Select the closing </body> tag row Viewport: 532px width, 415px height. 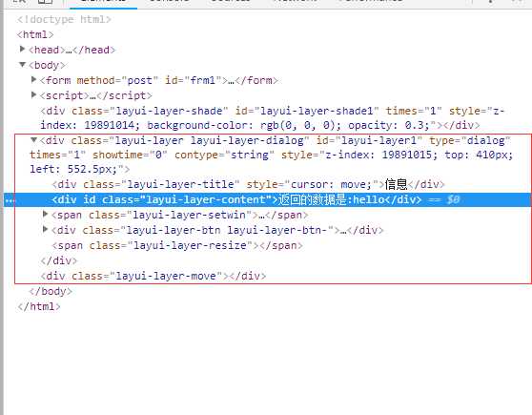click(51, 291)
